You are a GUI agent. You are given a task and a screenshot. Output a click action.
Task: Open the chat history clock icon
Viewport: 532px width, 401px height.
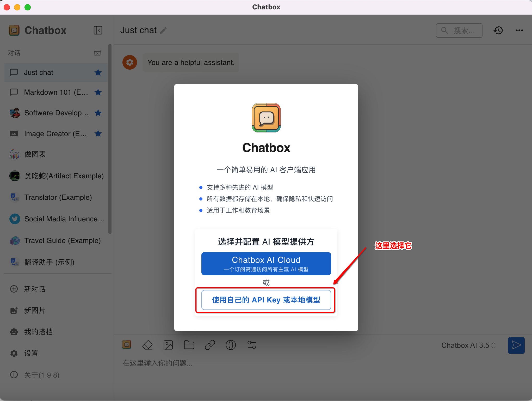498,31
